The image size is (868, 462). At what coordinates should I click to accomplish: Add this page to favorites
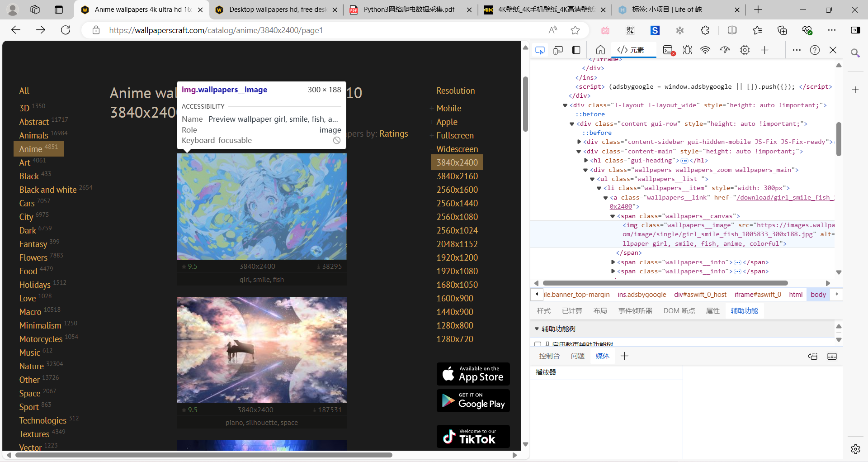(x=575, y=30)
